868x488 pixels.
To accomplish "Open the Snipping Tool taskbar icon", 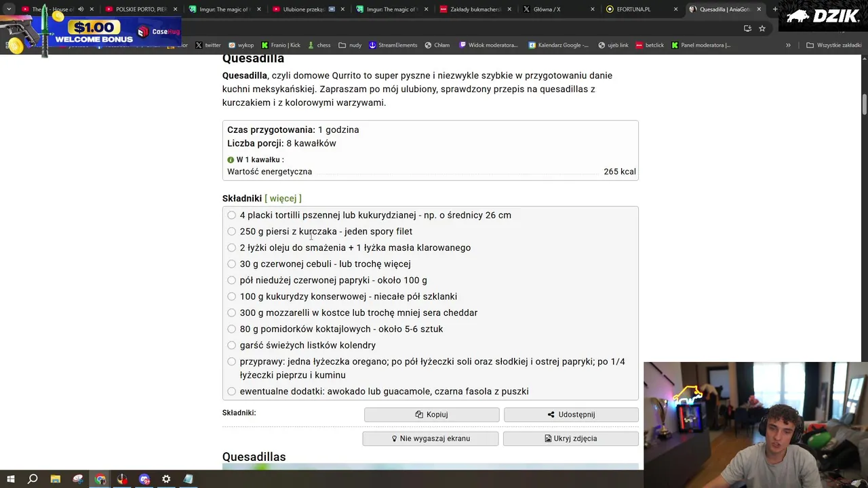I will [78, 479].
